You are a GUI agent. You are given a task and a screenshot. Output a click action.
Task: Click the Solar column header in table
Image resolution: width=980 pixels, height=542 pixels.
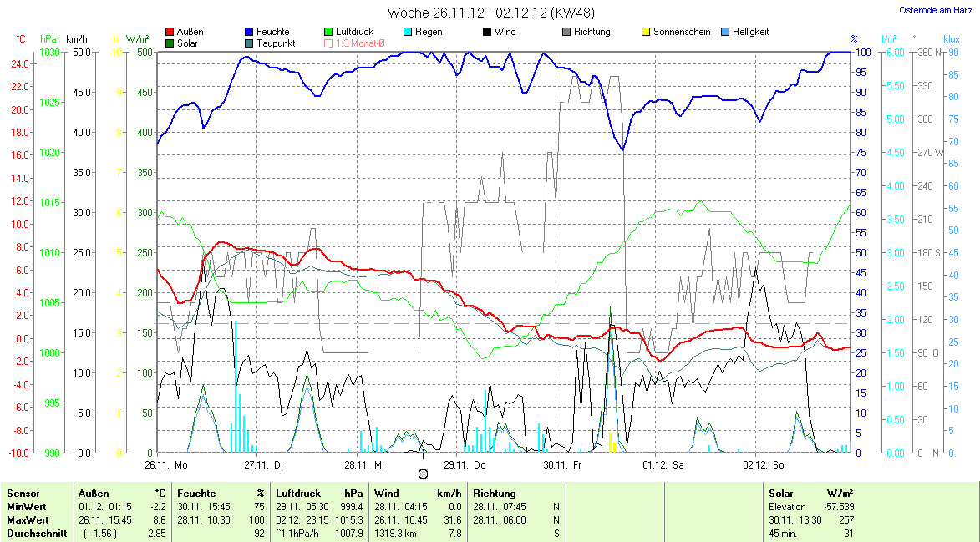(x=781, y=494)
